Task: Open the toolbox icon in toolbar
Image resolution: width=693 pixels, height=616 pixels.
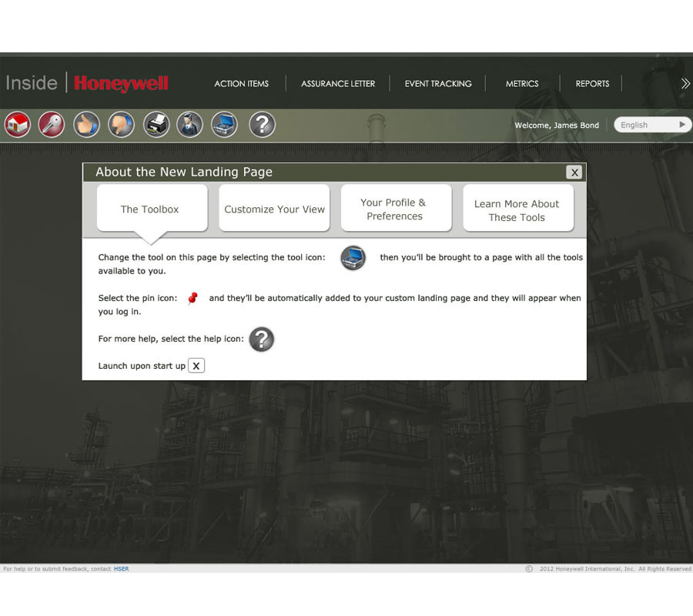Action: pyautogui.click(x=225, y=124)
